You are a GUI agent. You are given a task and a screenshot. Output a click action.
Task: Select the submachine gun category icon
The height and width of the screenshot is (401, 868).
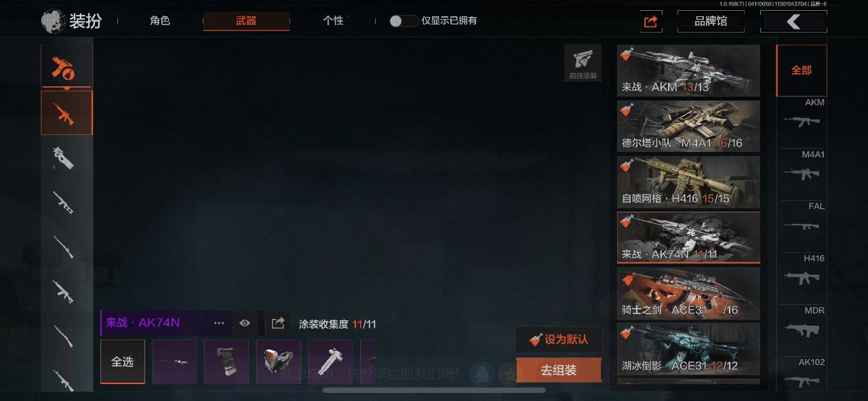tap(64, 157)
